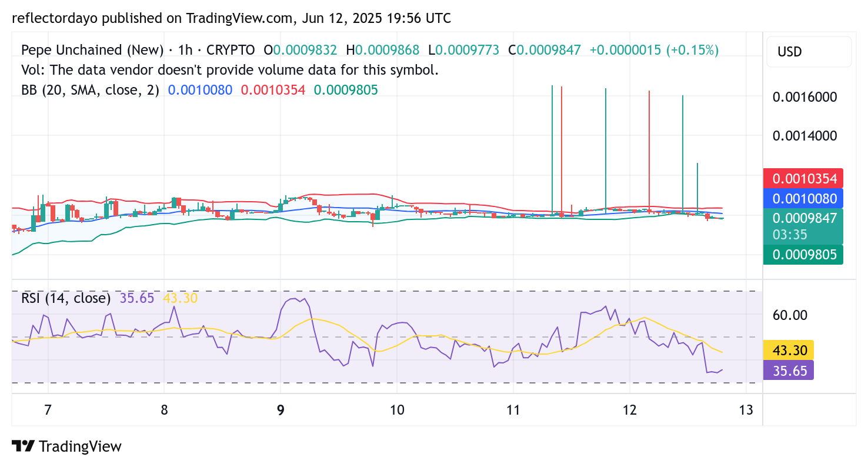Image resolution: width=868 pixels, height=467 pixels.
Task: Click the BB lower value 0.0009805 in legend
Action: click(346, 90)
